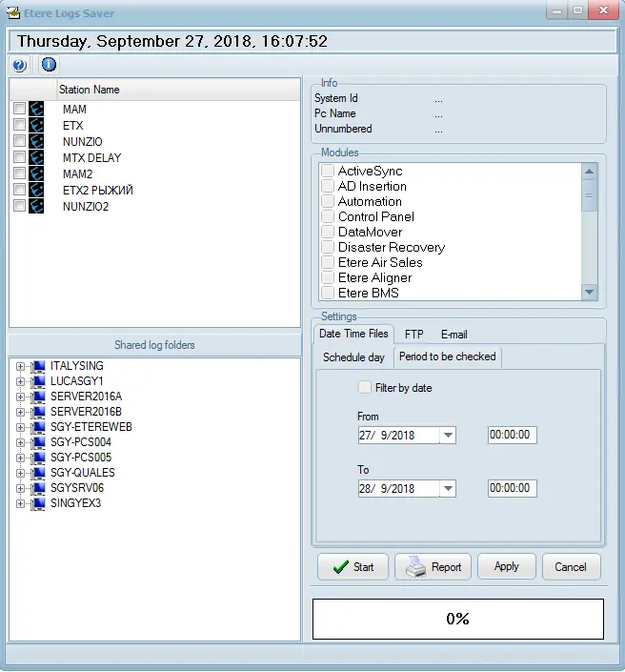
Task: Expand the SERVER2016A tree node
Action: (x=20, y=397)
